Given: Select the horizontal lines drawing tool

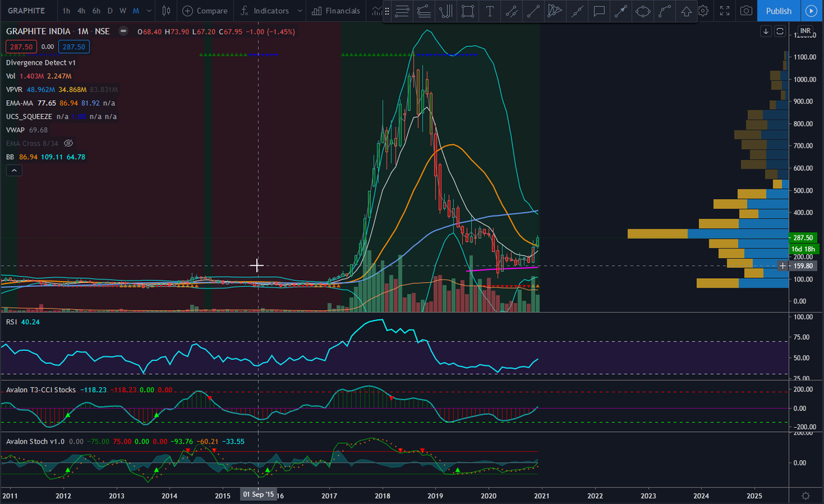Looking at the screenshot, I should click(403, 11).
